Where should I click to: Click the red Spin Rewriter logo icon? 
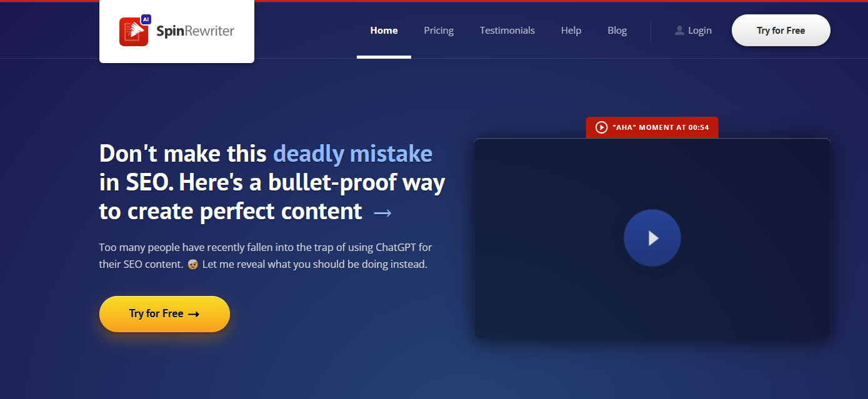134,32
